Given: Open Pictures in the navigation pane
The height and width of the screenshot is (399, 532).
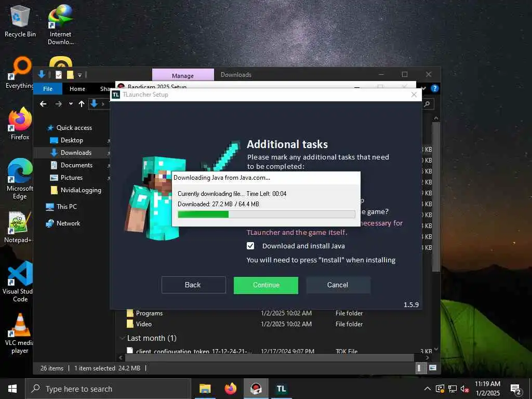Looking at the screenshot, I should 66,178.
